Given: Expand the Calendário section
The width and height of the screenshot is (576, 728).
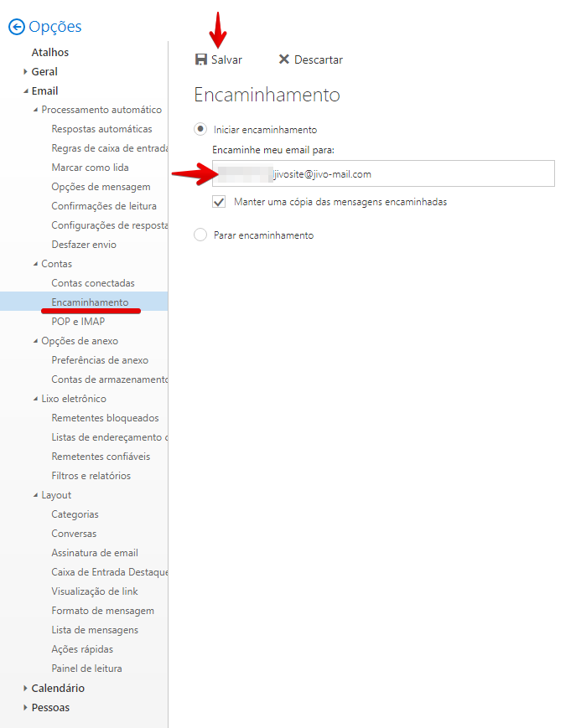Looking at the screenshot, I should click(x=25, y=688).
